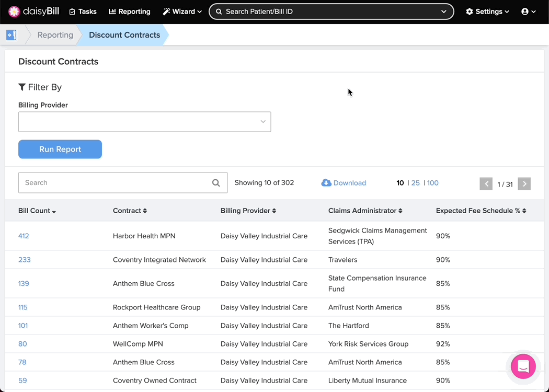Viewport: 549px width, 392px height.
Task: Click the Run Report button
Action: [x=60, y=149]
